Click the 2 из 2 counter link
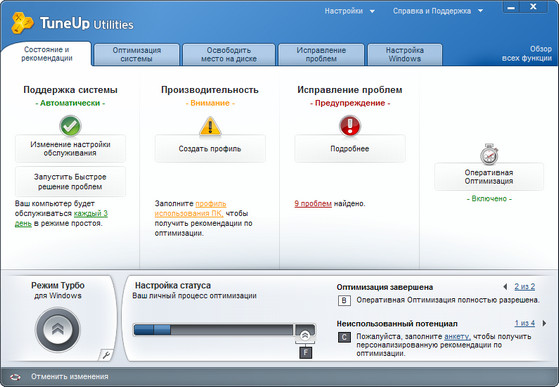This screenshot has width=559, height=387. (x=524, y=287)
